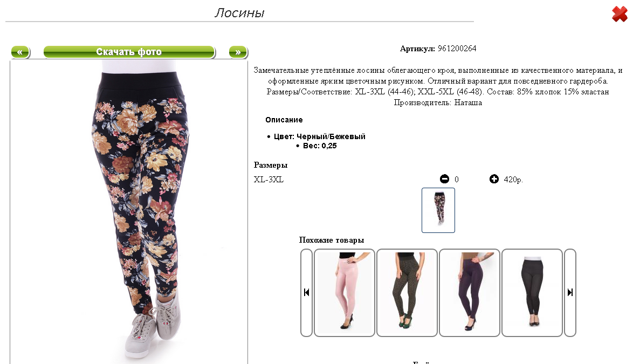Select the floral leggings color thumbnail
This screenshot has height=364, width=633.
(x=438, y=210)
